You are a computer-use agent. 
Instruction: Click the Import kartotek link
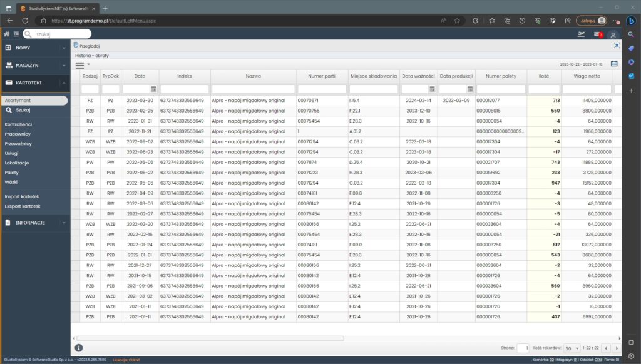pyautogui.click(x=23, y=196)
